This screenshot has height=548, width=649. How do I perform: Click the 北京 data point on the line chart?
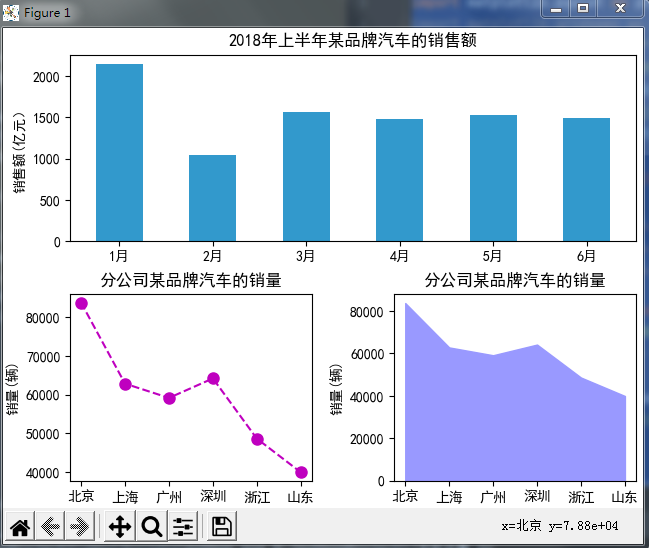click(82, 303)
